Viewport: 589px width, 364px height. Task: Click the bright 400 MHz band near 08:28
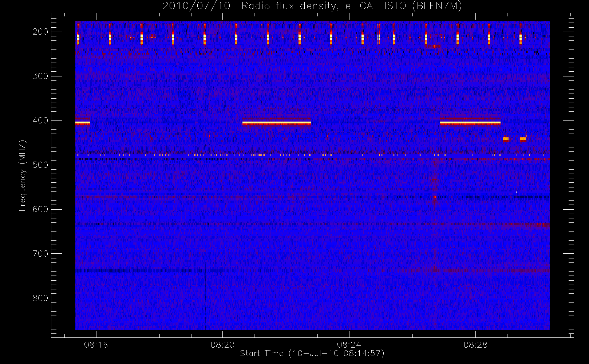[470, 123]
